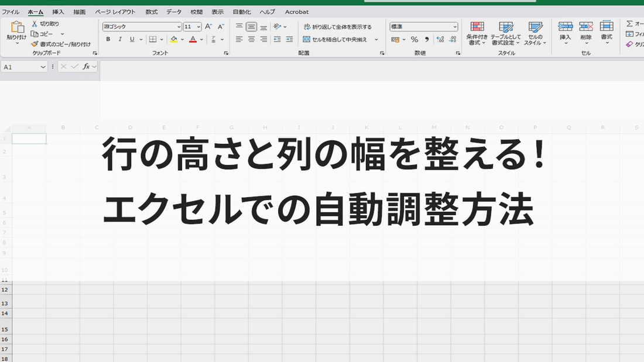
Task: Toggle italic formatting with the I icon
Action: point(119,40)
